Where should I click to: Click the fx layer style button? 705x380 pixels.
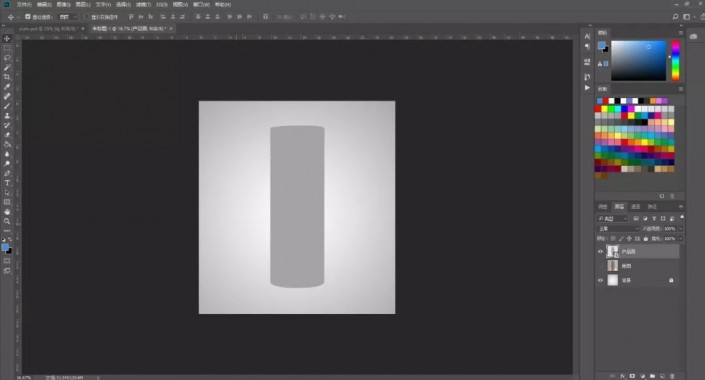(623, 376)
